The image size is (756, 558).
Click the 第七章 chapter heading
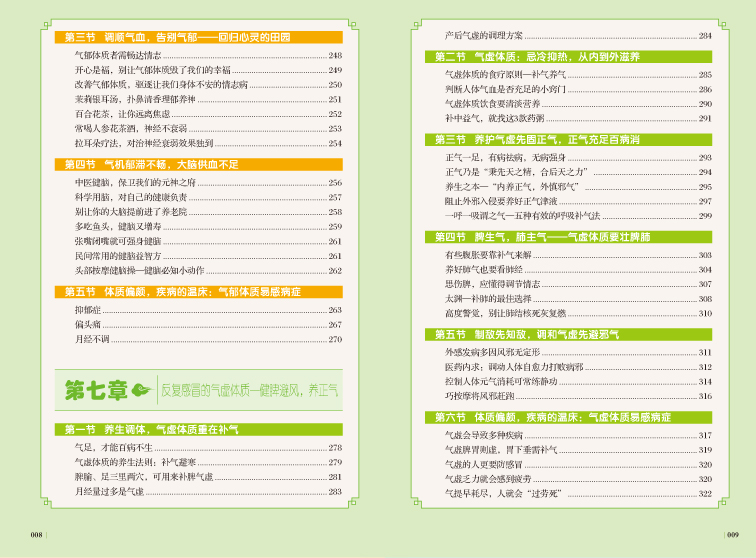(x=96, y=389)
